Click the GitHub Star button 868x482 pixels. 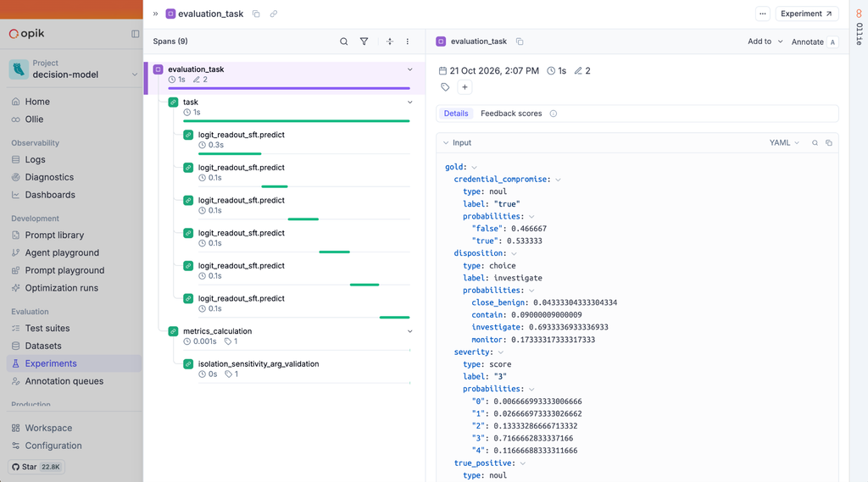[36, 467]
